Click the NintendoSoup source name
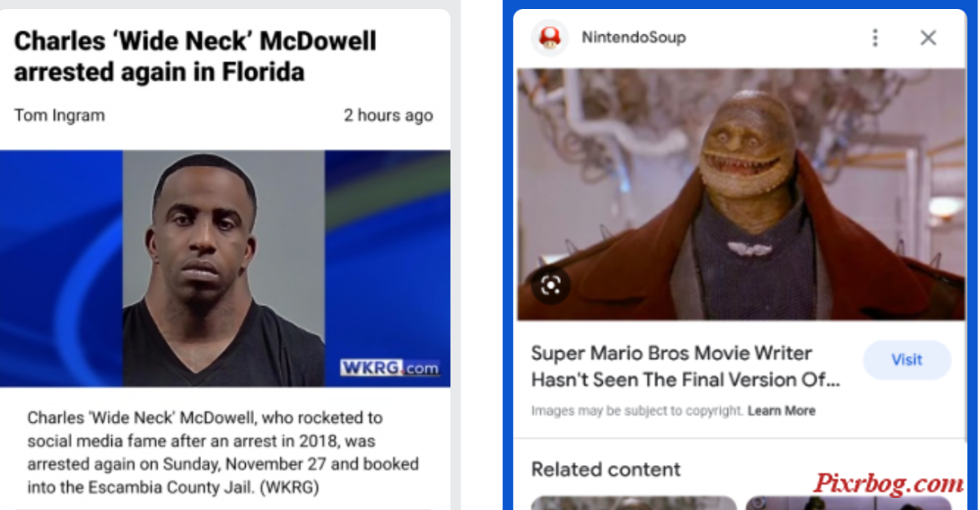 click(633, 38)
